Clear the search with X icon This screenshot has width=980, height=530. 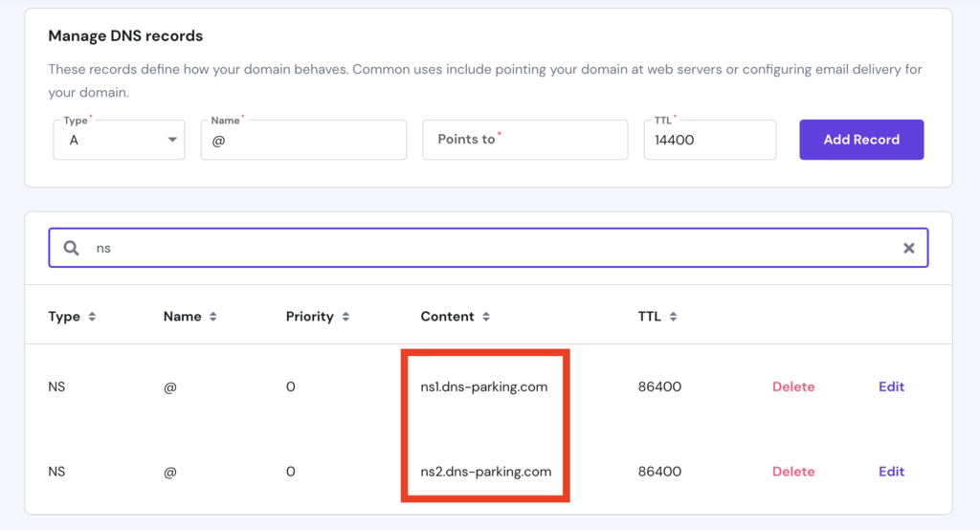coord(908,248)
